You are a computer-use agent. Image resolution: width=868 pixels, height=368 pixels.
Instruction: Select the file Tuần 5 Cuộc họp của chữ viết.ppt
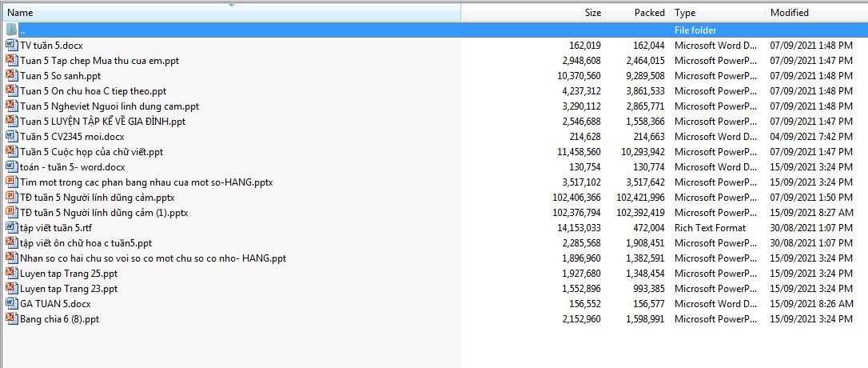point(91,152)
